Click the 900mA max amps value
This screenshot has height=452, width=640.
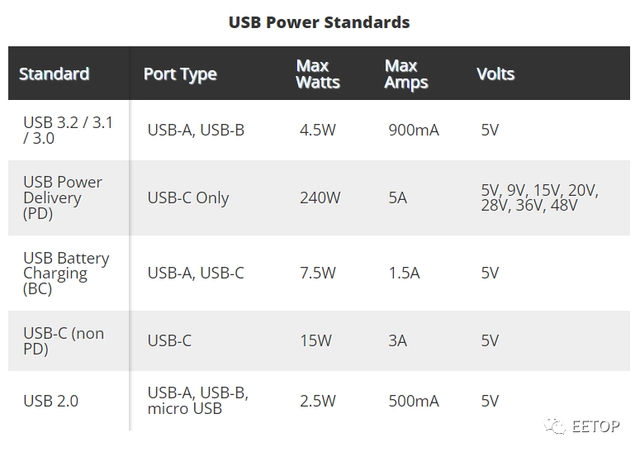(x=413, y=130)
